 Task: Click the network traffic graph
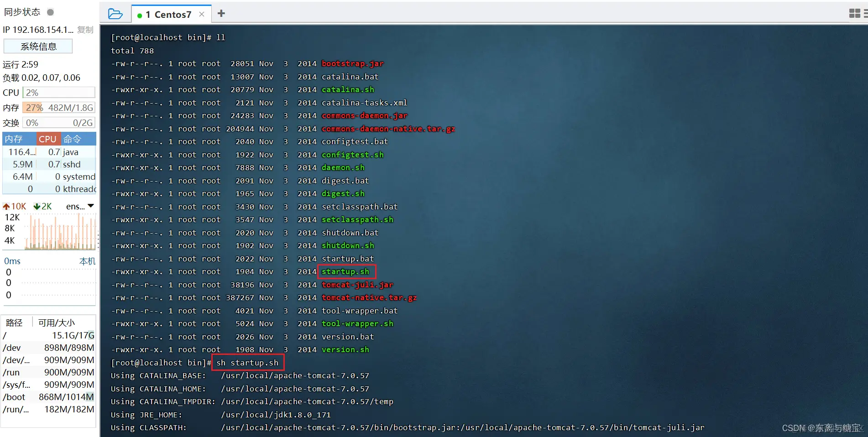pos(59,231)
